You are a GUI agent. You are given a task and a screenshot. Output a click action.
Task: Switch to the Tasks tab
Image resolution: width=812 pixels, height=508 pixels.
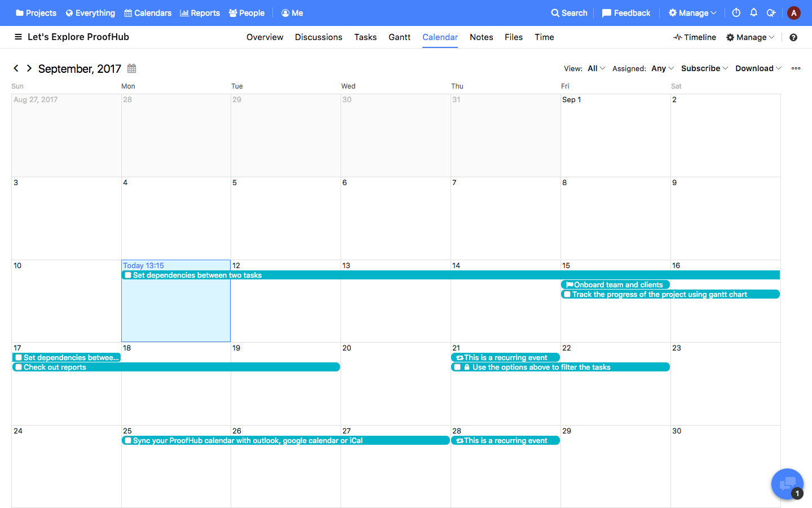[365, 37]
